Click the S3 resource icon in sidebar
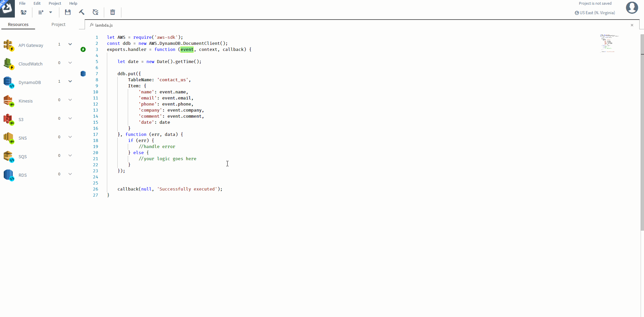Viewport: 644px width, 317px height. click(8, 119)
